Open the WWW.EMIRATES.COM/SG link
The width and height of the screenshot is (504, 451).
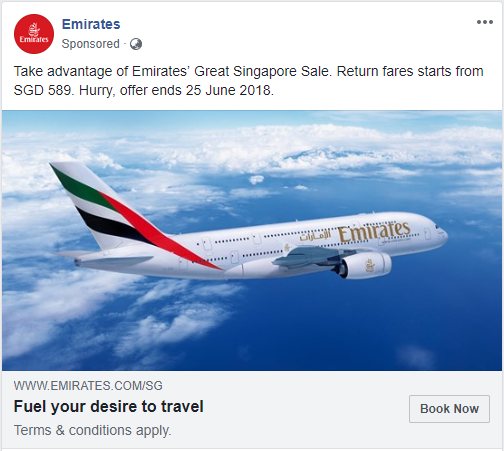88,386
